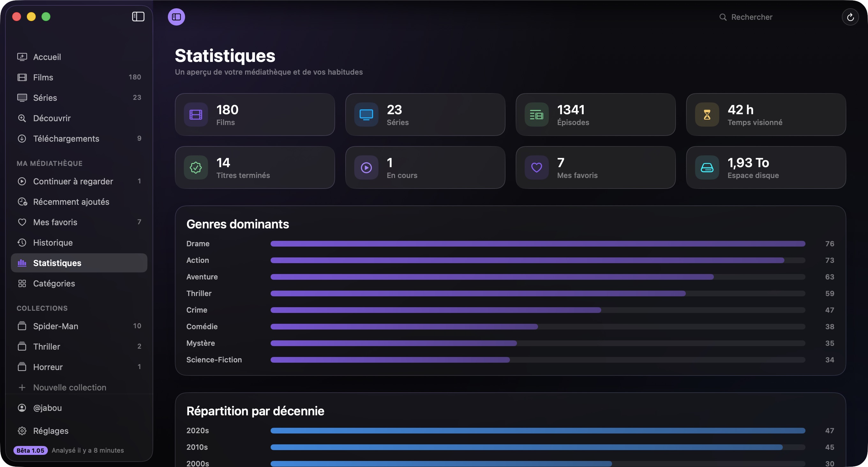
Task: Click the Action genre label
Action: pyautogui.click(x=198, y=260)
